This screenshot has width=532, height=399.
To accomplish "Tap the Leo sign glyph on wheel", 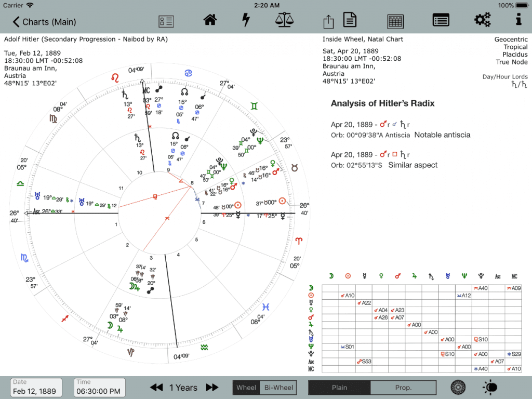I will coord(115,78).
